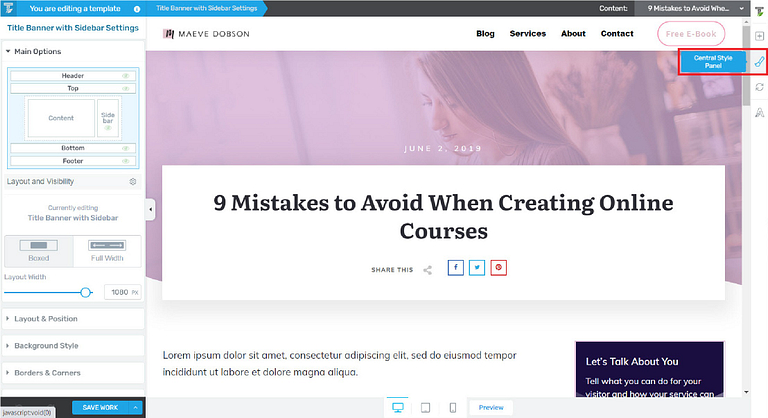Screen dimensions: 768x418
Task: Click the post title '9 Mistakes to Avoid'
Action: 443,217
